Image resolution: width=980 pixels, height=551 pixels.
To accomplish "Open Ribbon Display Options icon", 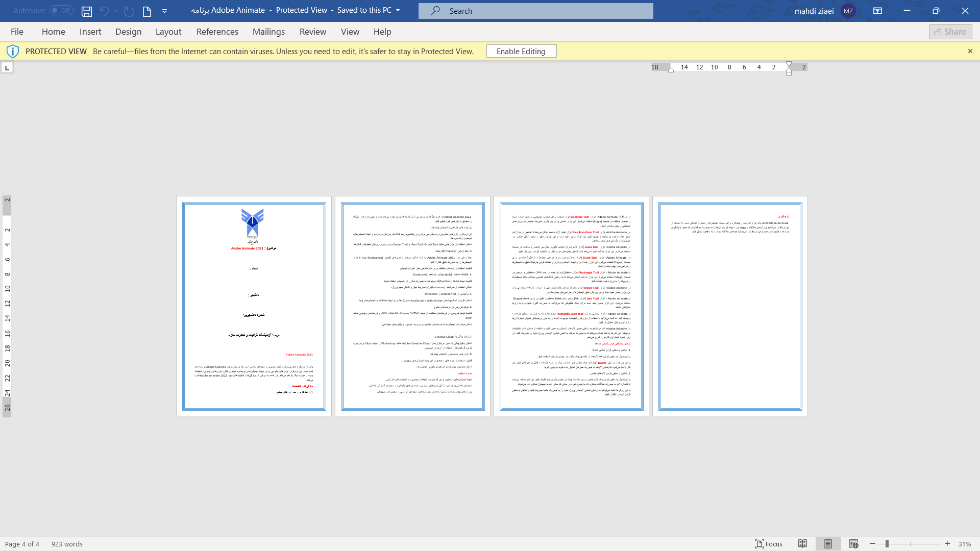I will (878, 11).
